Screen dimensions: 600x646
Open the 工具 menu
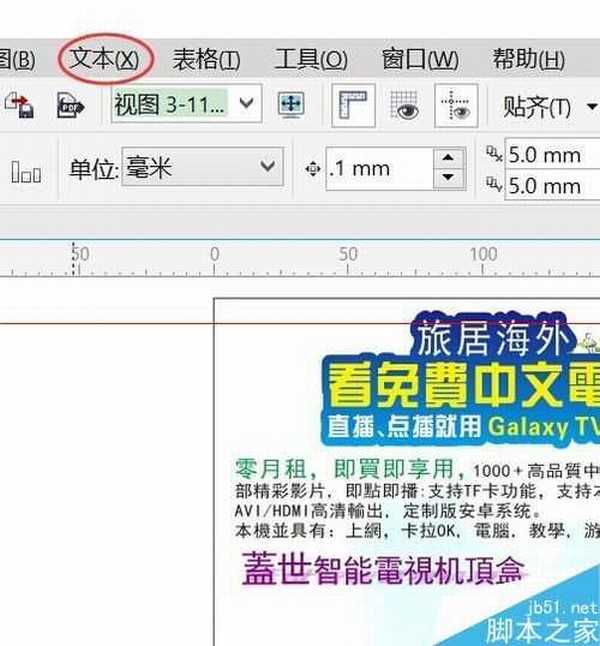point(311,59)
